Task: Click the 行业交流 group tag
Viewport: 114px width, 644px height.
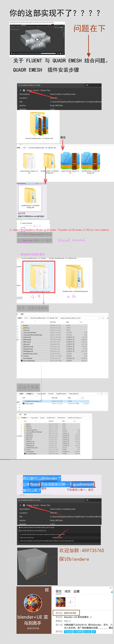Action: 68,632
